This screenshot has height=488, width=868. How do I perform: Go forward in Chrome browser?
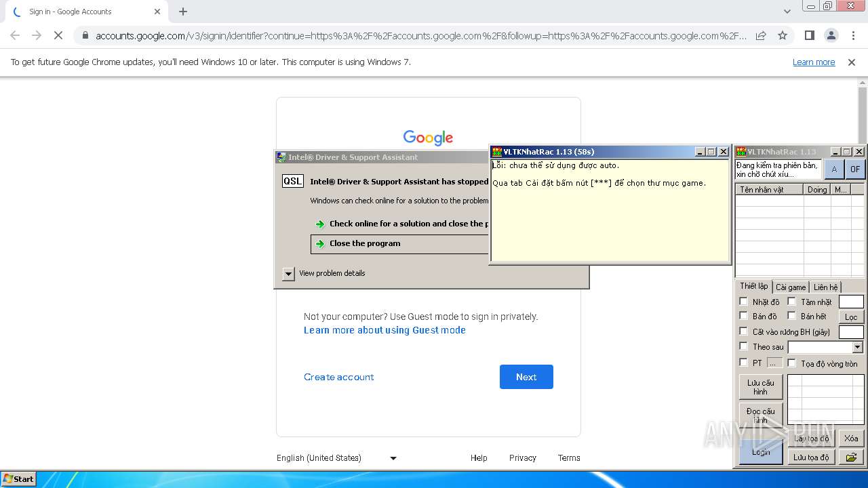37,35
